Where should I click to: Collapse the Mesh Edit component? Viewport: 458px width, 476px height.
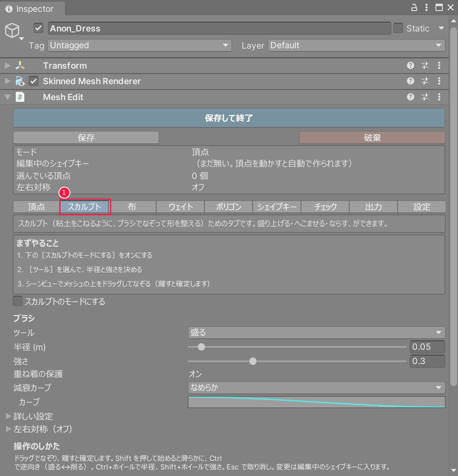coord(8,97)
